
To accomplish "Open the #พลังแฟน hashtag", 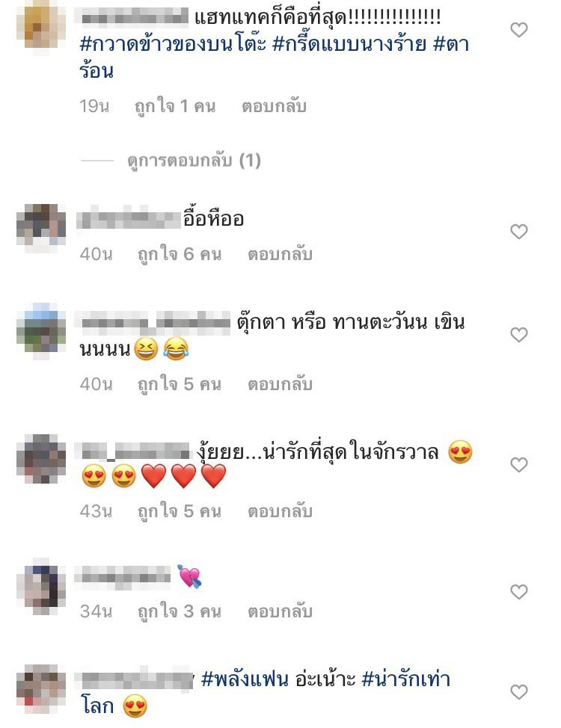I will 245,679.
